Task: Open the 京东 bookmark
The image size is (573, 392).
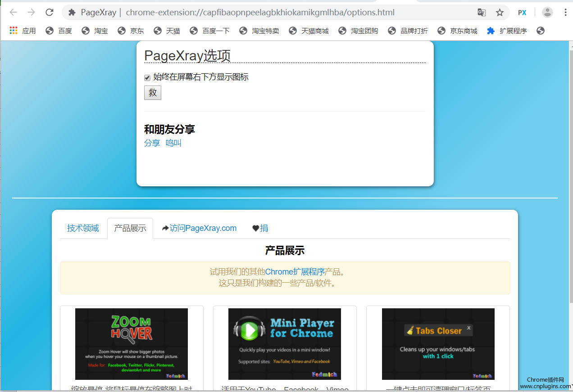Action: point(131,31)
